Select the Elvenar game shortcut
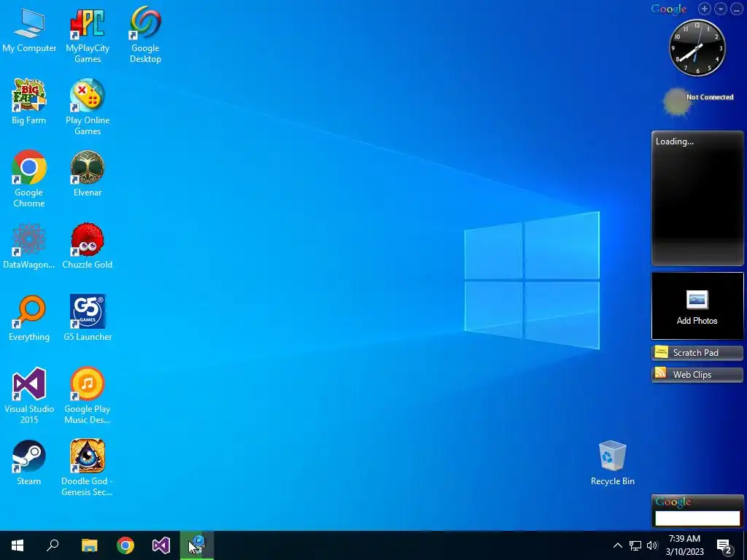Image resolution: width=747 pixels, height=560 pixels. (88, 174)
